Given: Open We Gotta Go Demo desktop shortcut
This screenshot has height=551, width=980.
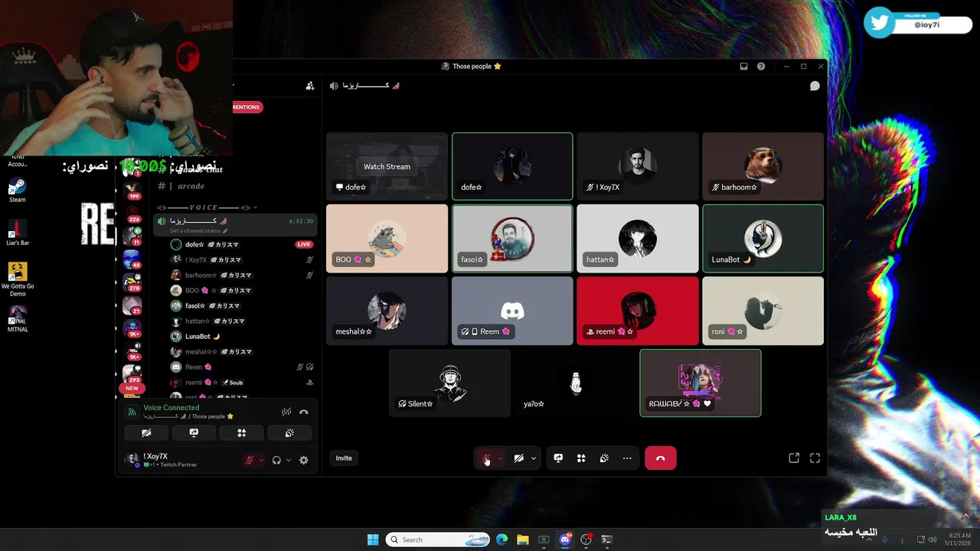Looking at the screenshot, I should 17,279.
